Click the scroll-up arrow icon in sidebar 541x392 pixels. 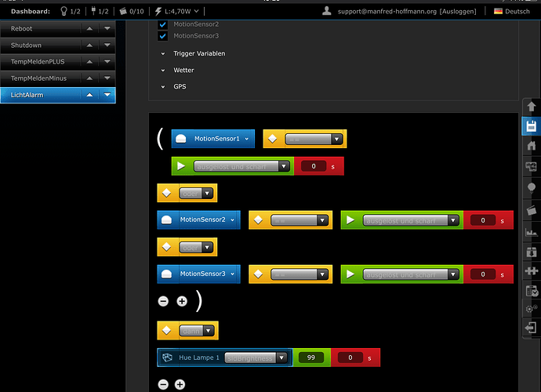[x=531, y=107]
